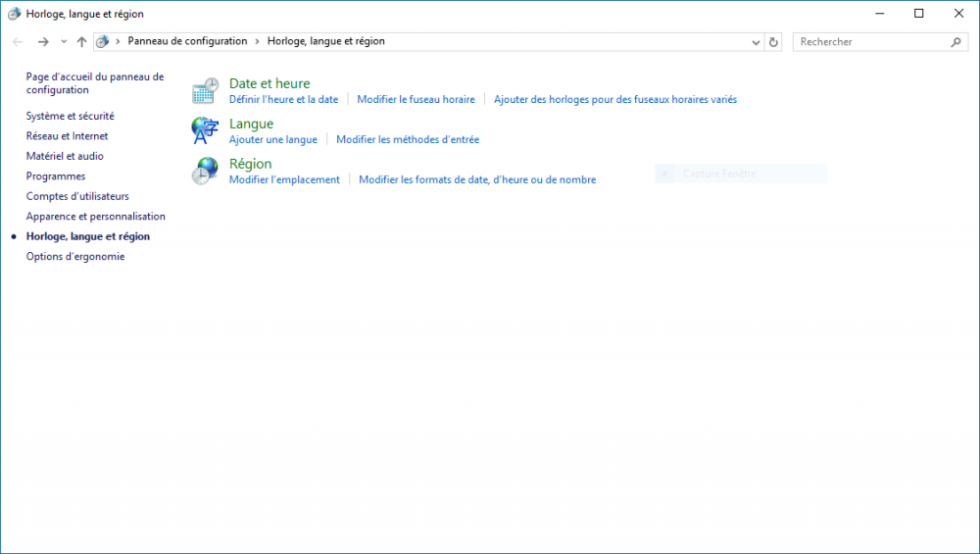Open Programmes category
The height and width of the screenshot is (554, 980).
tap(56, 176)
